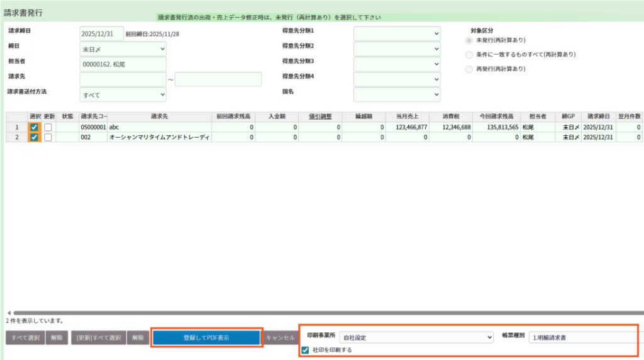644x360 pixels.
Task: Expand the 請求書送付方法 dropdown
Action: click(x=123, y=94)
